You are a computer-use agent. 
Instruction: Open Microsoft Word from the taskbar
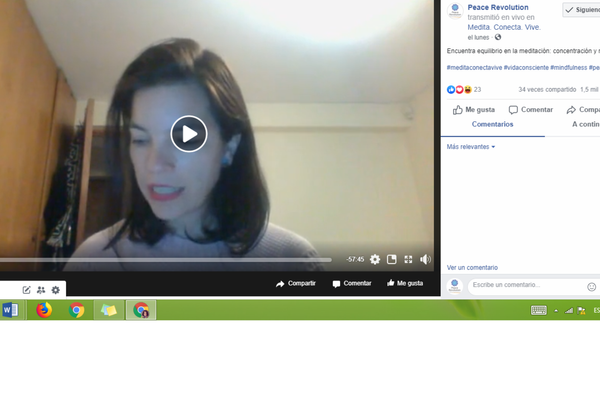point(10,310)
